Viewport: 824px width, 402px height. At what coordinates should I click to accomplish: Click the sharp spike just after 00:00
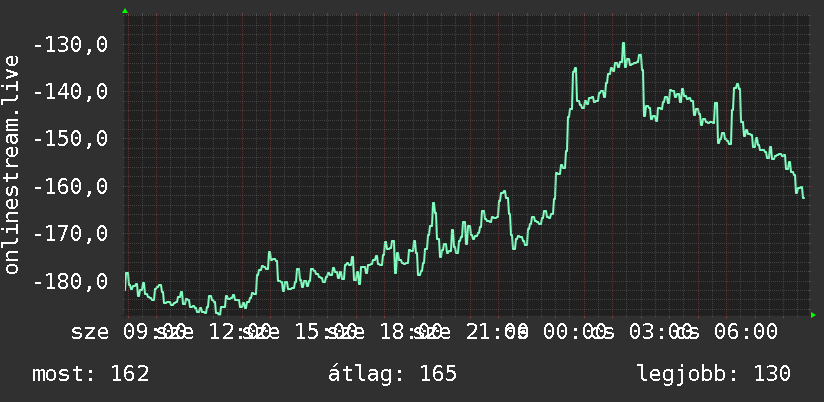tap(575, 68)
